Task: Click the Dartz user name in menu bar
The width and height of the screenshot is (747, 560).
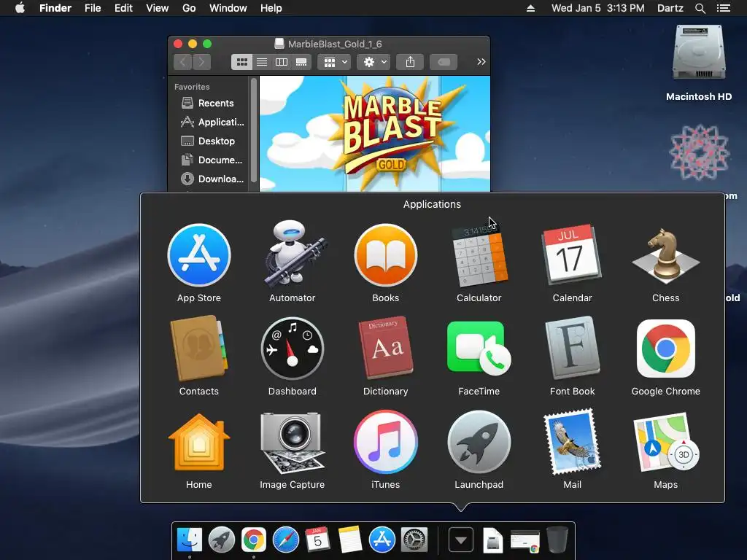Action: (x=670, y=8)
